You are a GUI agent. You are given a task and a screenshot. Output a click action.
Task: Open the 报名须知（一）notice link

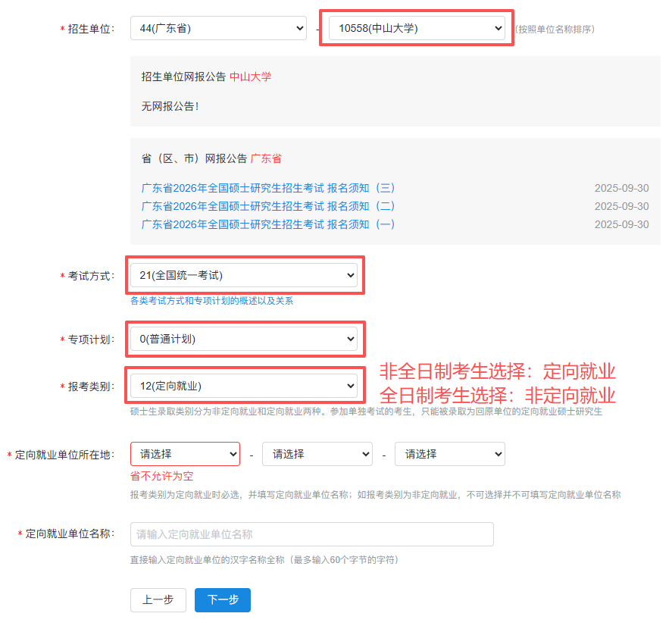[x=268, y=224]
